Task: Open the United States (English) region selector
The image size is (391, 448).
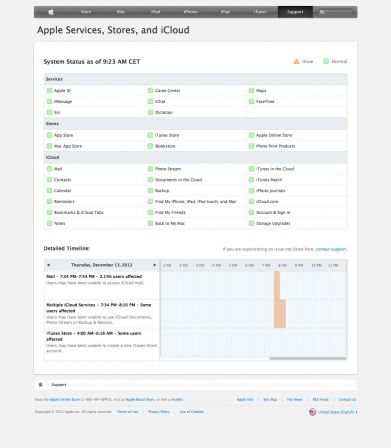Action: coord(333,412)
